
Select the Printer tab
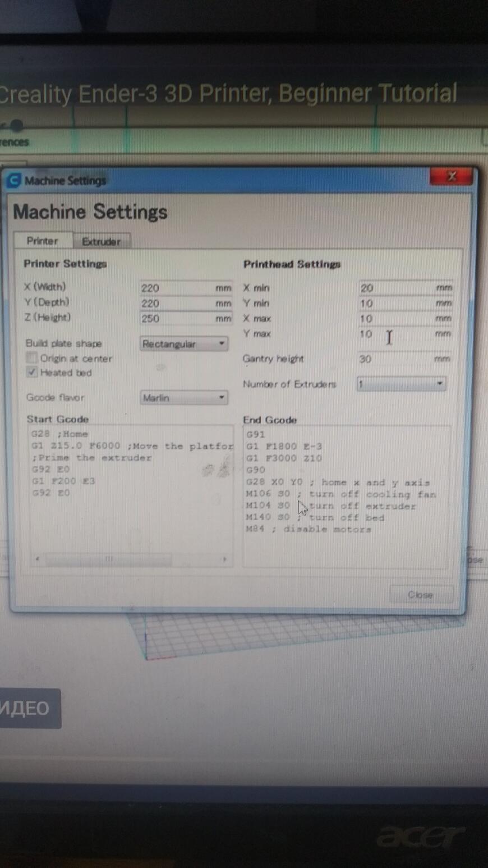[43, 241]
